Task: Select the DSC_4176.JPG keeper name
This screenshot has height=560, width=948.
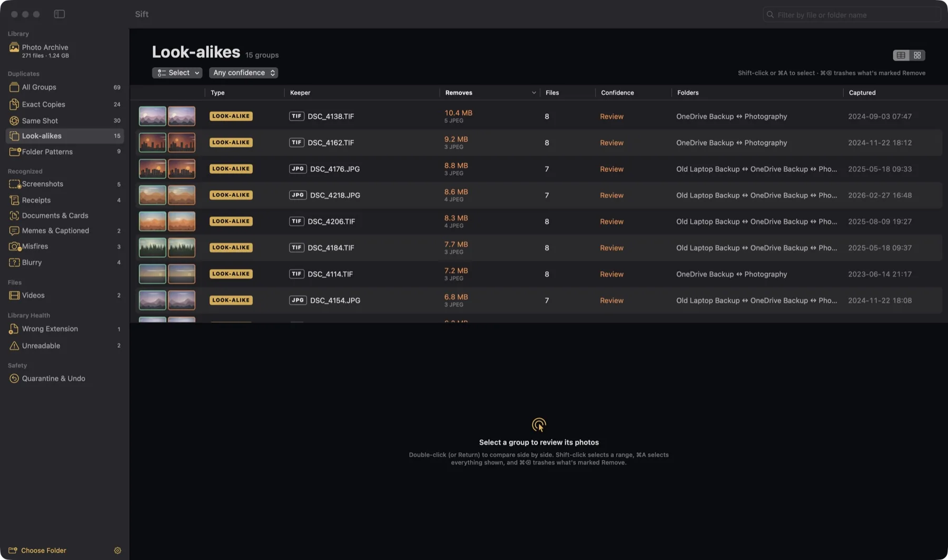Action: coord(335,169)
